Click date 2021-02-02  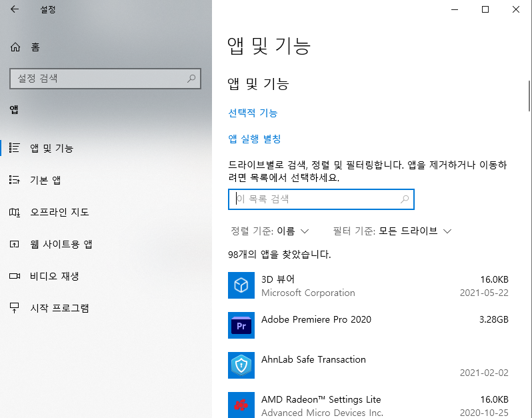click(x=484, y=373)
